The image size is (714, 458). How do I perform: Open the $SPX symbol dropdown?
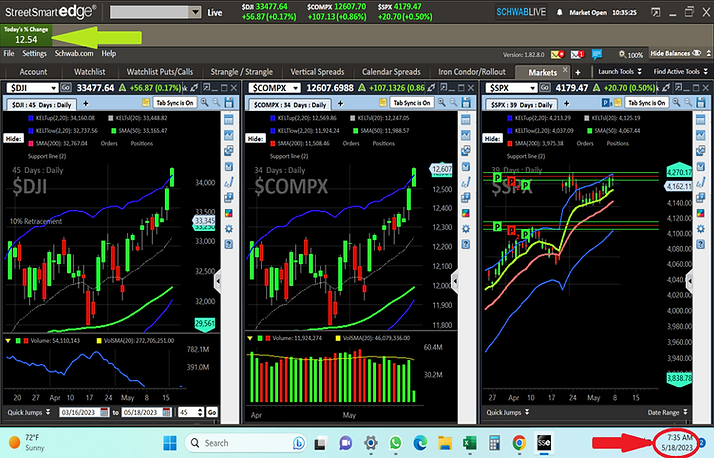[533, 88]
